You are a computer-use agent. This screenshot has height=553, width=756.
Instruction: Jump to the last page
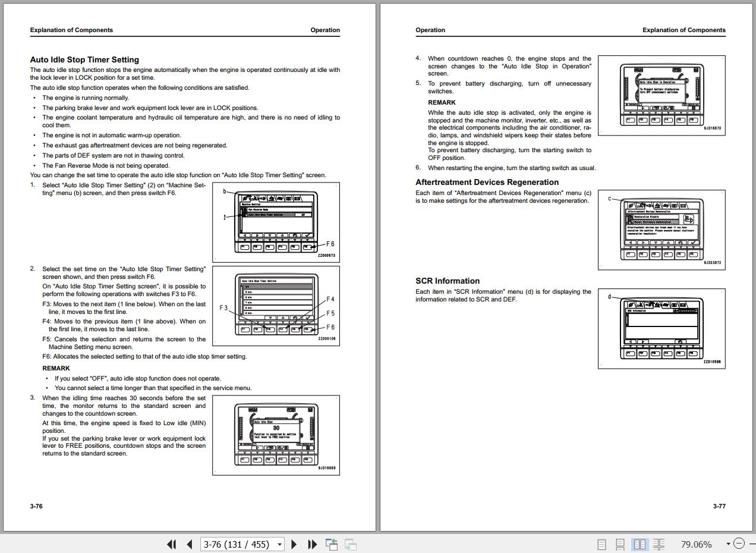pyautogui.click(x=312, y=544)
